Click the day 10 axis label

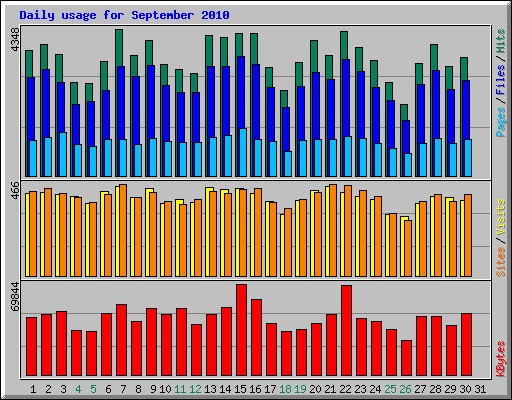pos(165,389)
